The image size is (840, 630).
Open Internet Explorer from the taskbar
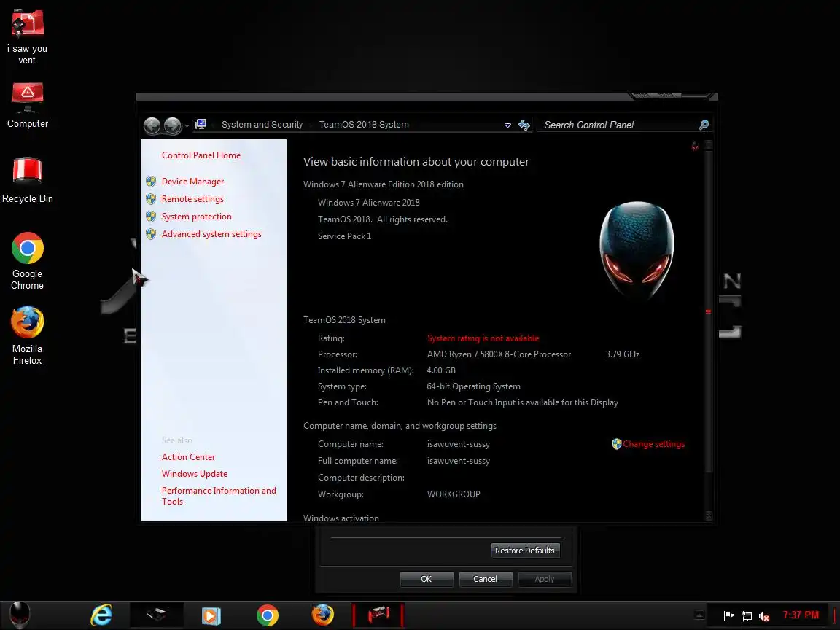[101, 615]
